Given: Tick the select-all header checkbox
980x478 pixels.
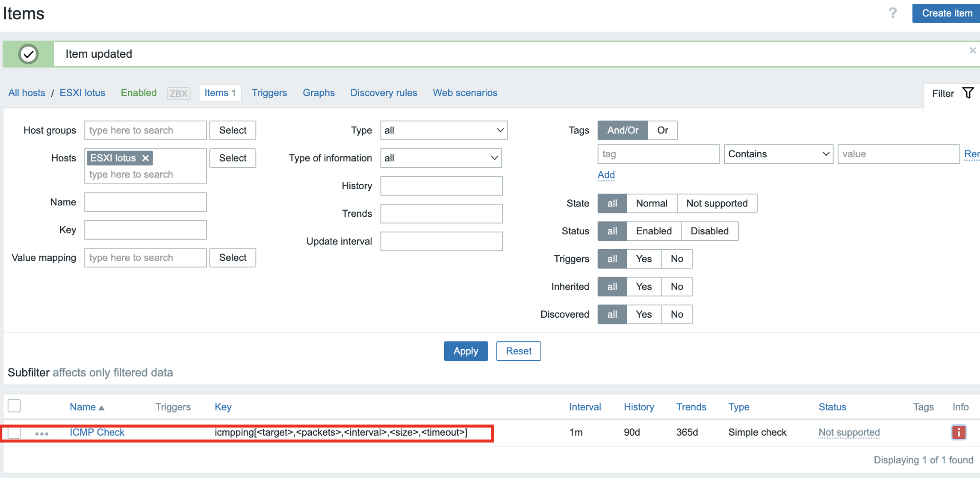Looking at the screenshot, I should pyautogui.click(x=14, y=406).
